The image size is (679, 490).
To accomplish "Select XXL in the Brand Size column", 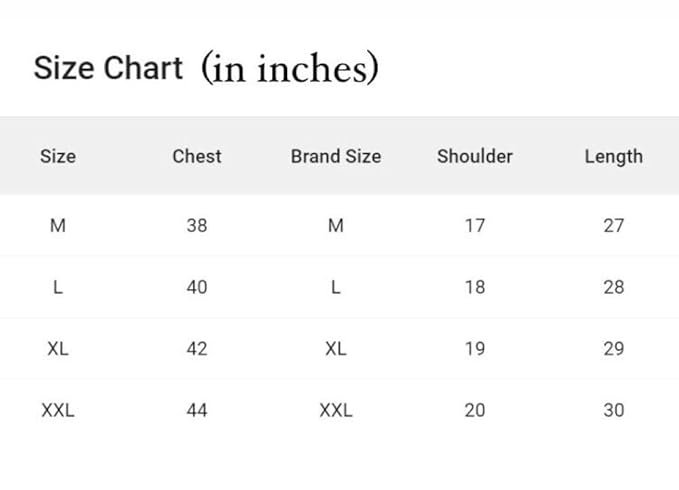I will (x=336, y=410).
